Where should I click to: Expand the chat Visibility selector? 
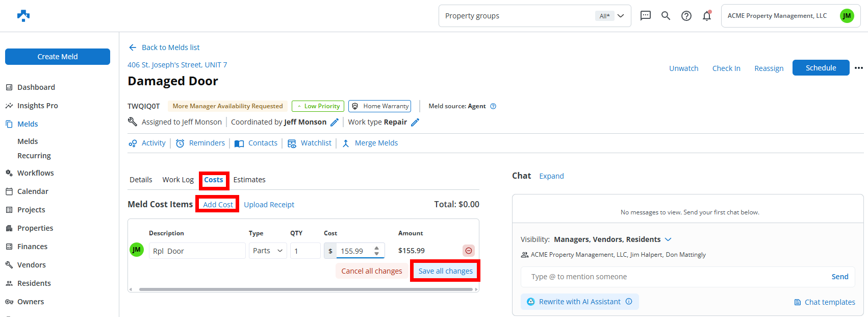tap(668, 239)
